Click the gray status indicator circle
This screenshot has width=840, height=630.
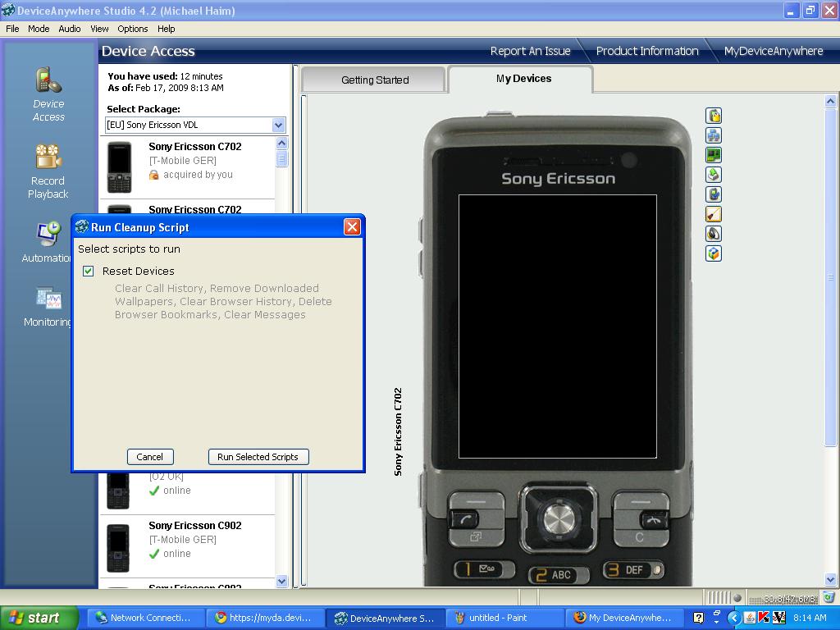737,598
